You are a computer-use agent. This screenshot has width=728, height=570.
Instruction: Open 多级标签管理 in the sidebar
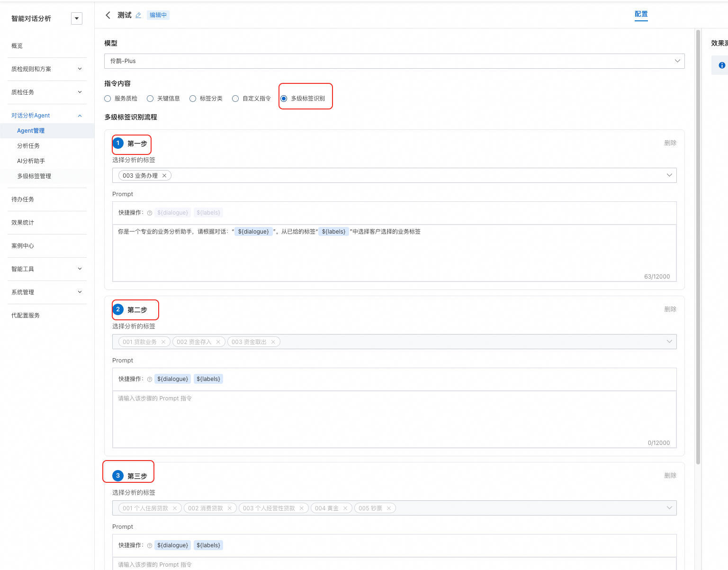click(x=34, y=176)
